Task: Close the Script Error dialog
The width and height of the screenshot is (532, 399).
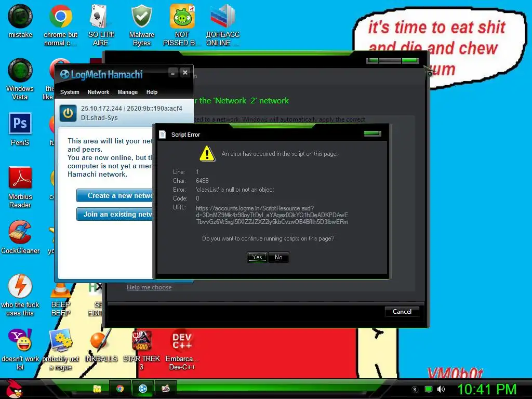Action: tap(372, 134)
